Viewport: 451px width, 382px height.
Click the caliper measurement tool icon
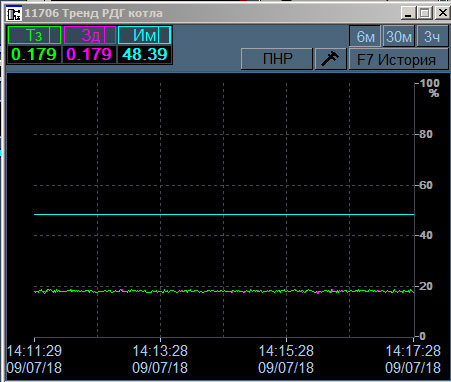pos(330,59)
